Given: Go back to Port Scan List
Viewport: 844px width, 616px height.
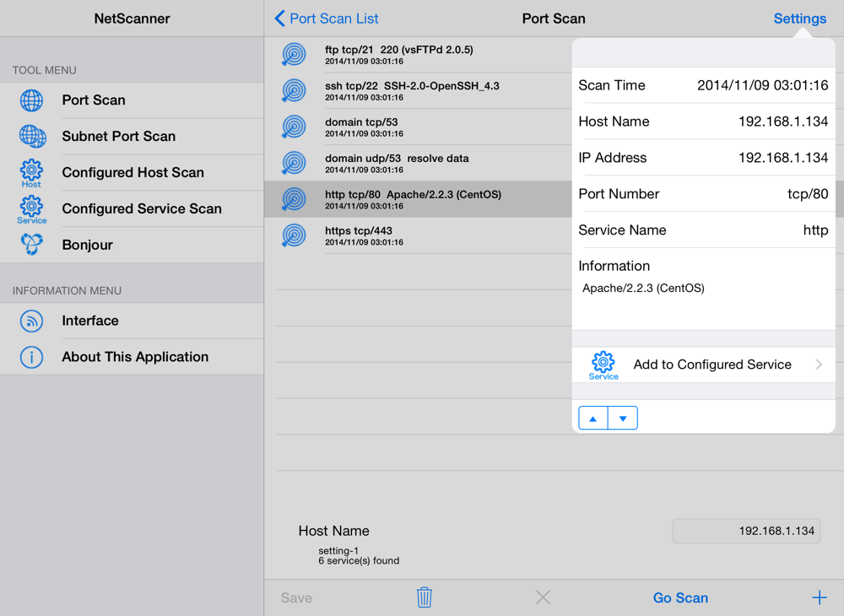Looking at the screenshot, I should point(327,19).
